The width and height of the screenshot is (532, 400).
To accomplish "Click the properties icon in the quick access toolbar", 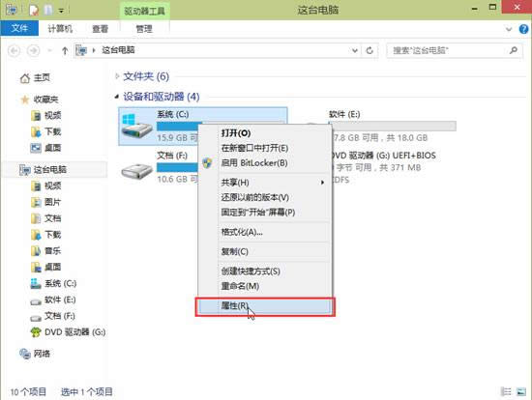I will tap(34, 11).
